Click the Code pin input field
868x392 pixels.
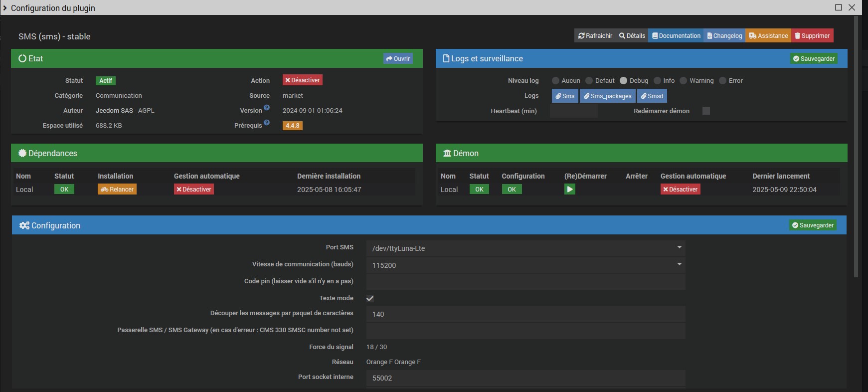tap(525, 282)
